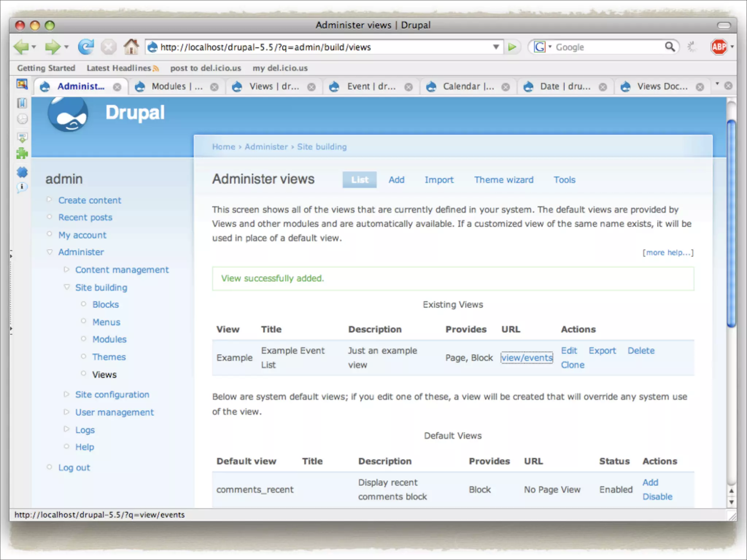The height and width of the screenshot is (560, 747).
Task: Go to the Home page icon
Action: 131,47
